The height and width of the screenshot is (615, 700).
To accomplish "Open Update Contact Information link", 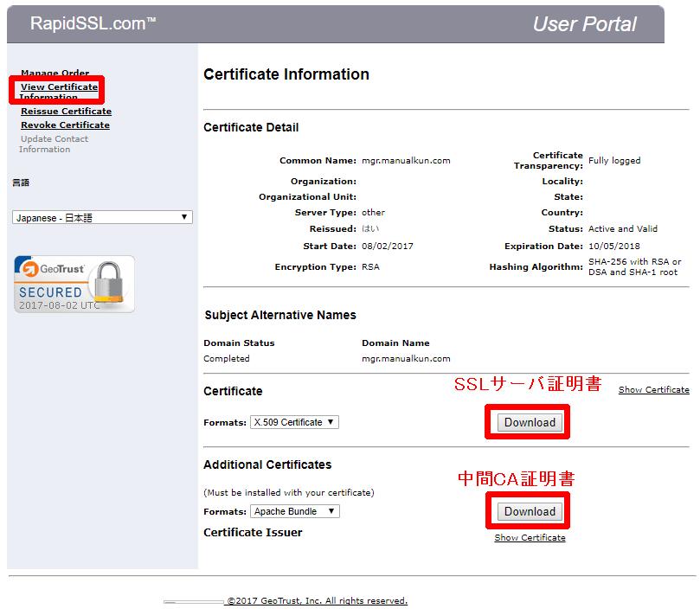I will tap(54, 144).
